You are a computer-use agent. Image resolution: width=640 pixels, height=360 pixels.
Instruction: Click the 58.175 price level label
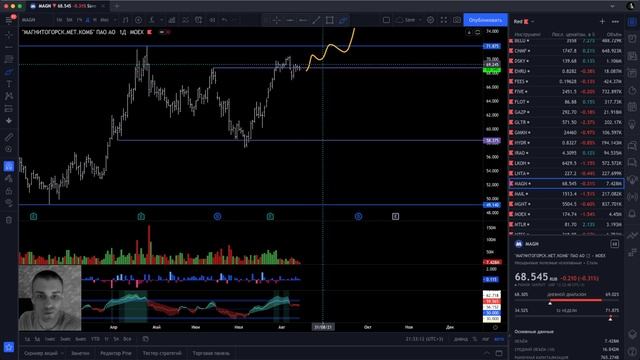[x=492, y=140]
